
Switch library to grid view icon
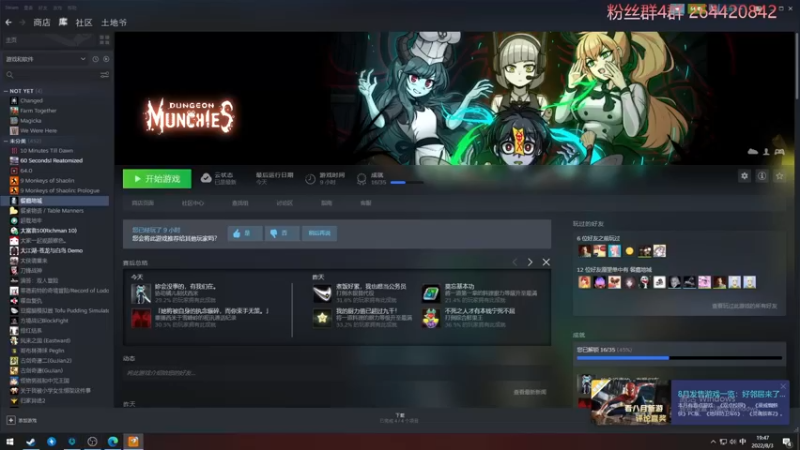coord(105,40)
